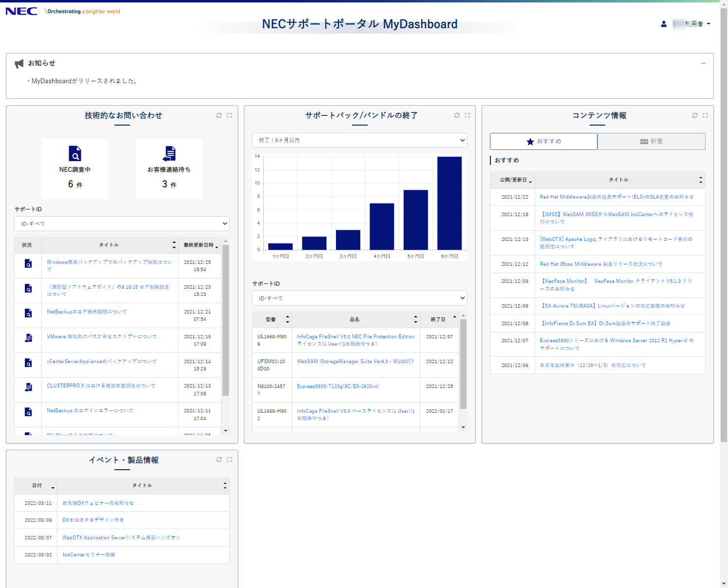
Task: Click the page vertical scrollbar
Action: click(724, 224)
